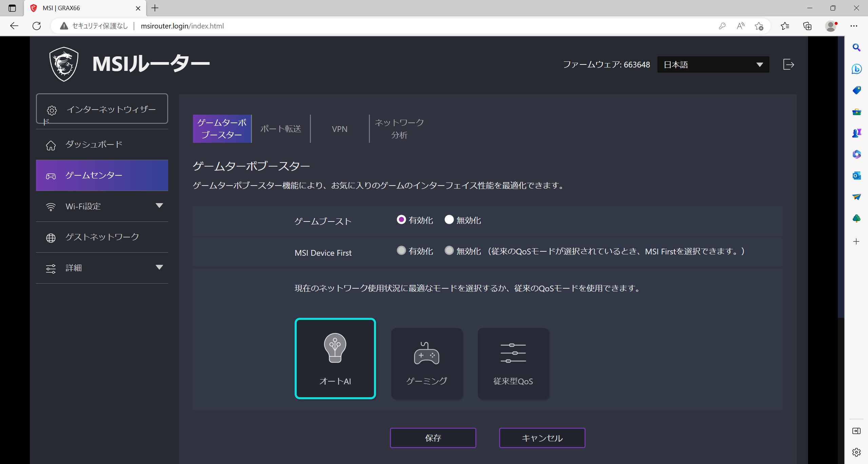Click the 保存 button

tap(433, 438)
